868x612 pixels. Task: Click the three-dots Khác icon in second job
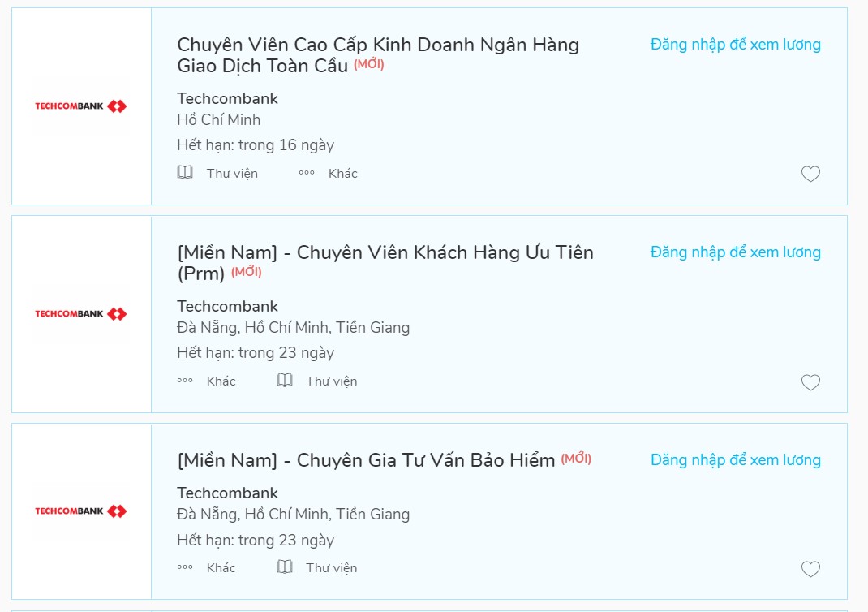(185, 381)
